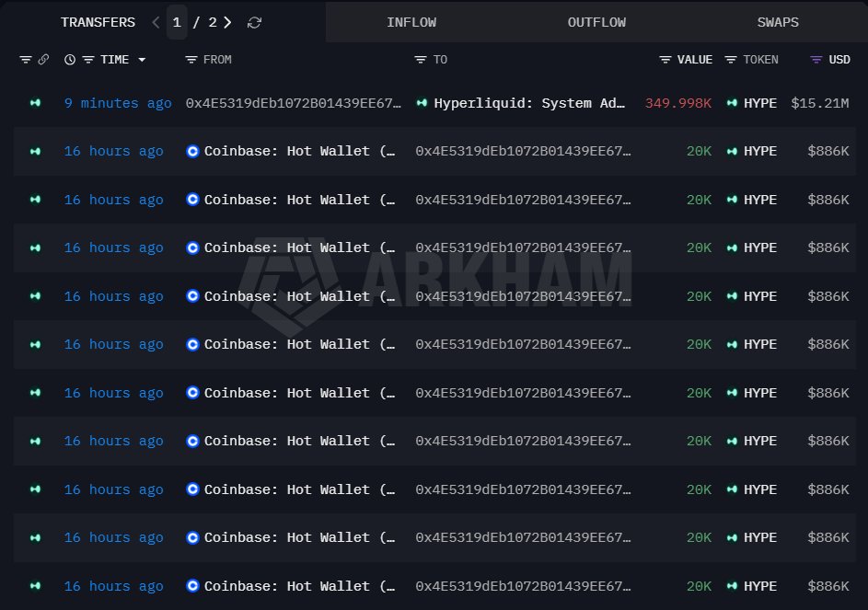The image size is (868, 610).
Task: Open the chain filter beside the link icon
Action: coord(26,59)
